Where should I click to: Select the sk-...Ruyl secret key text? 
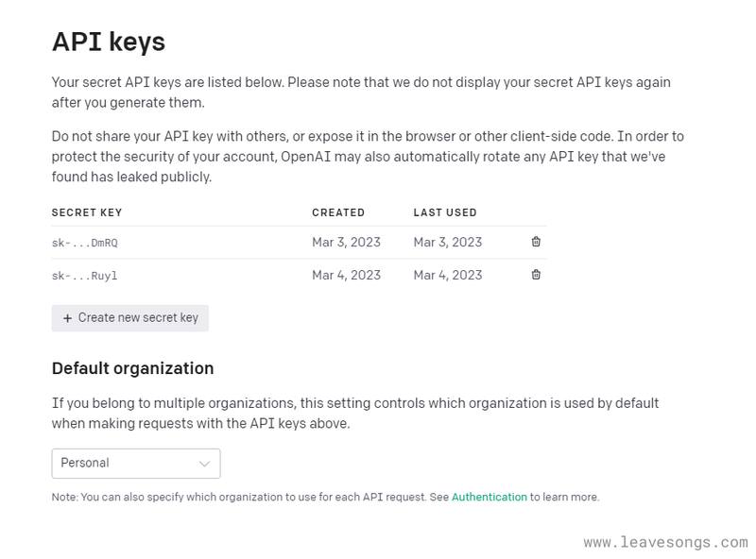(84, 276)
